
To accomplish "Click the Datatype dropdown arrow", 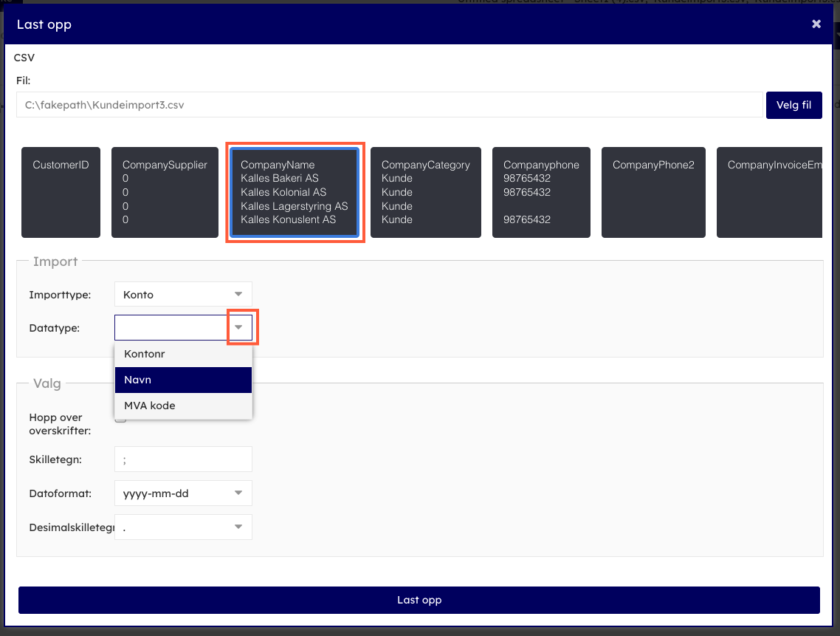I will pos(238,327).
